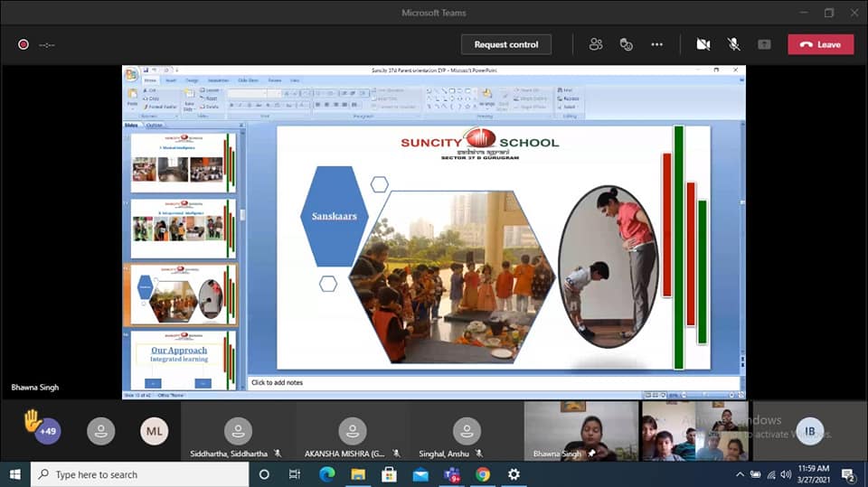Image resolution: width=868 pixels, height=487 pixels.
Task: Show the meeting participants panel
Action: click(596, 44)
